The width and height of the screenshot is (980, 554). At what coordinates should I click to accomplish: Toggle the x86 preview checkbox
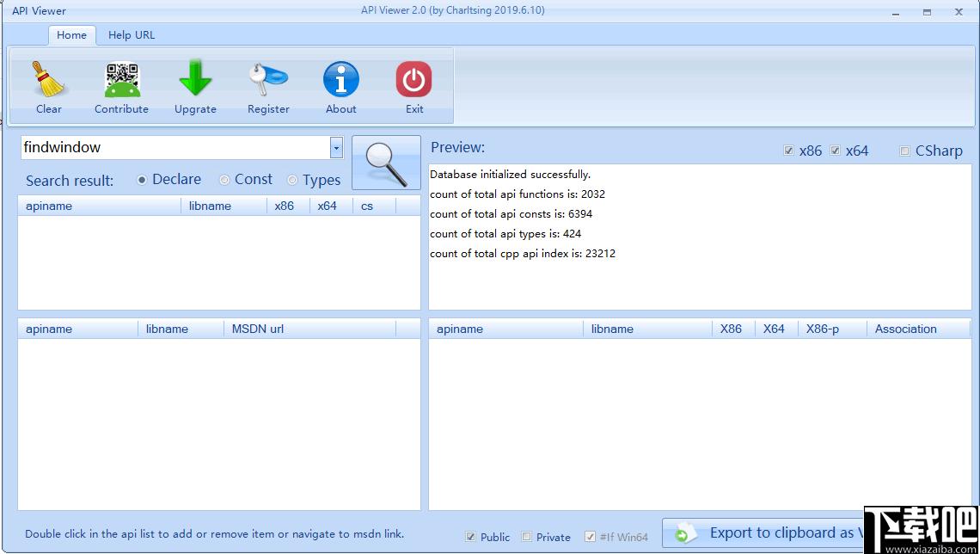coord(789,151)
